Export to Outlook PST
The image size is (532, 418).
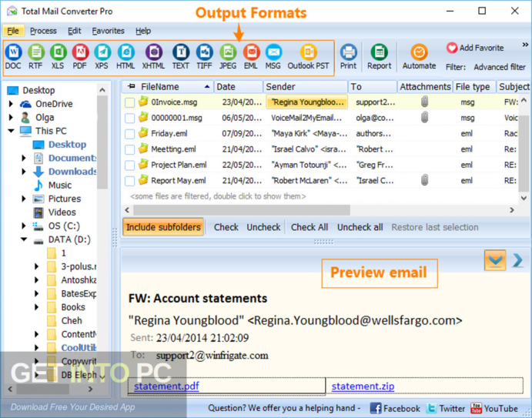tap(309, 57)
